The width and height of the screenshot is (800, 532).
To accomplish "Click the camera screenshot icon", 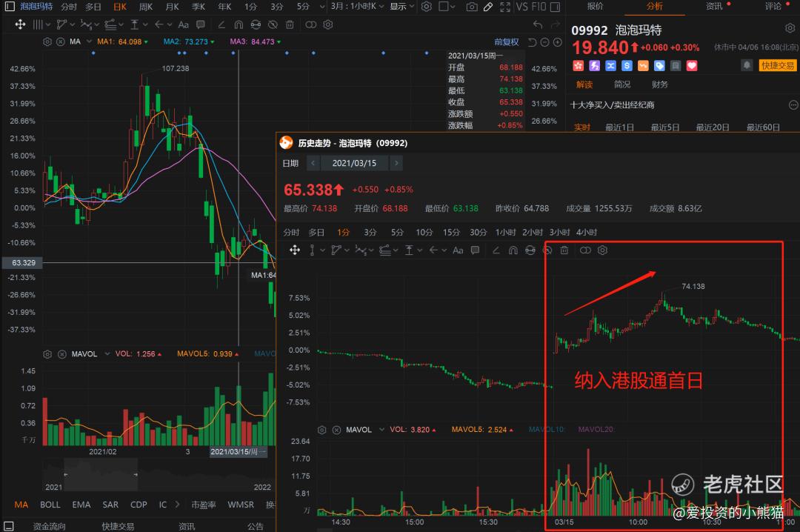I will pyautogui.click(x=472, y=7).
